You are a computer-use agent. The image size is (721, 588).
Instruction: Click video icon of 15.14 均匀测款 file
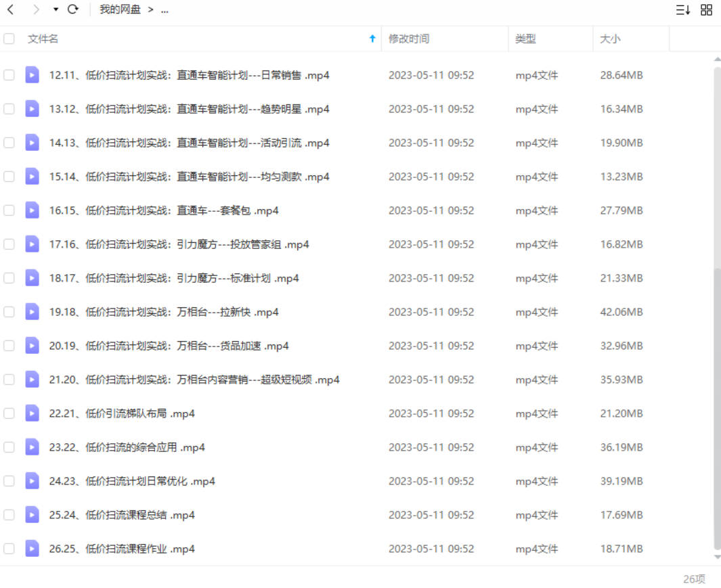pos(32,177)
